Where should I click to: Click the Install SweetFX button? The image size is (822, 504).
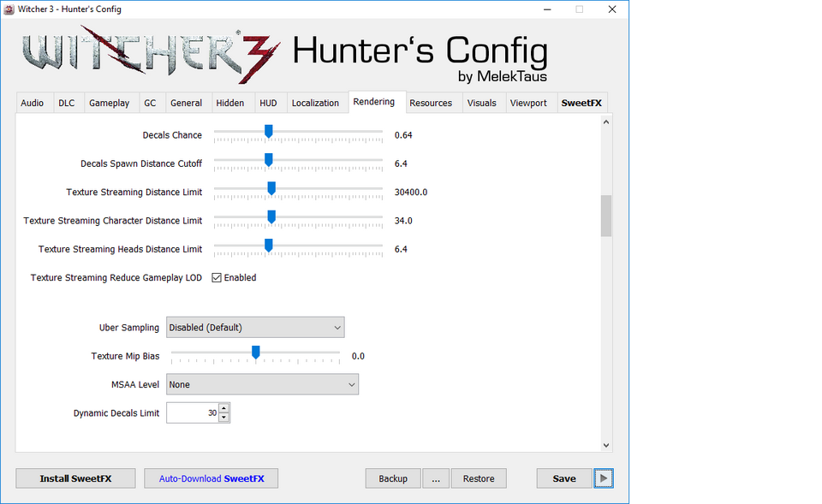(x=75, y=478)
